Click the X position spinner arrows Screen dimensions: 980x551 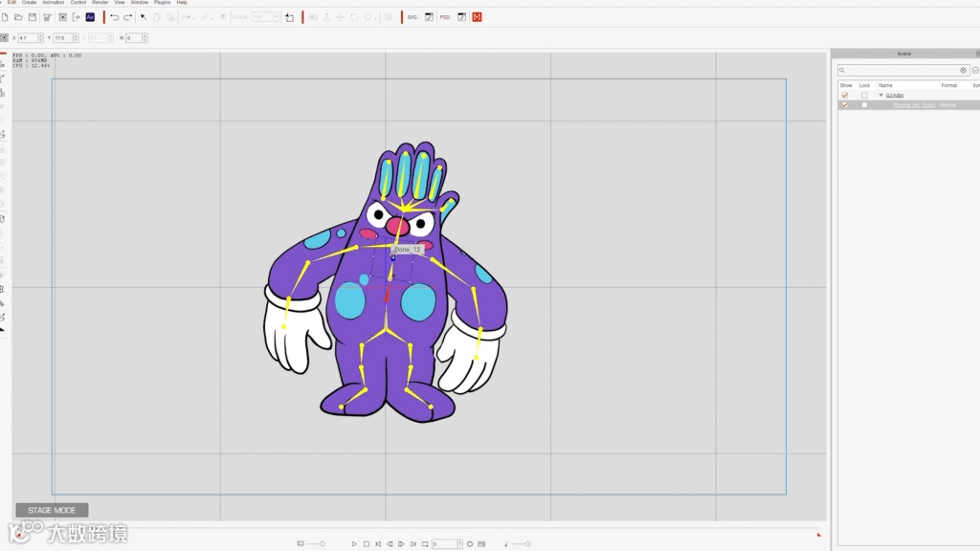40,38
